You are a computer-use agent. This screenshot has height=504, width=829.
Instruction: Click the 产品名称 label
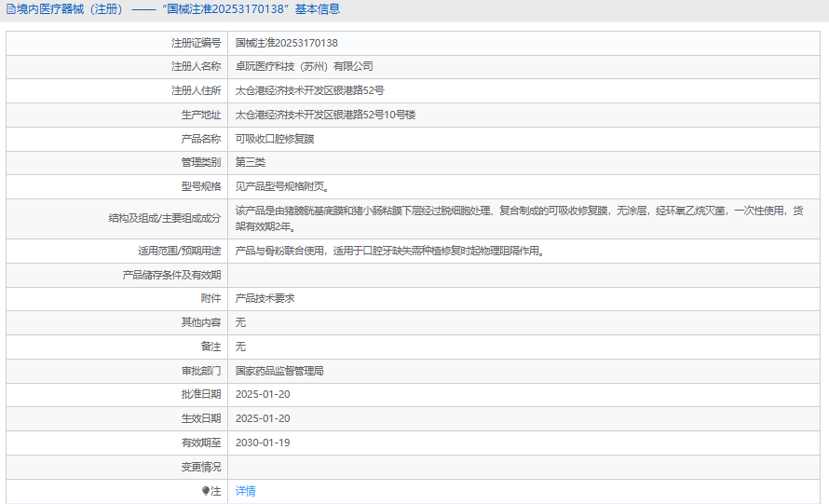tap(201, 139)
